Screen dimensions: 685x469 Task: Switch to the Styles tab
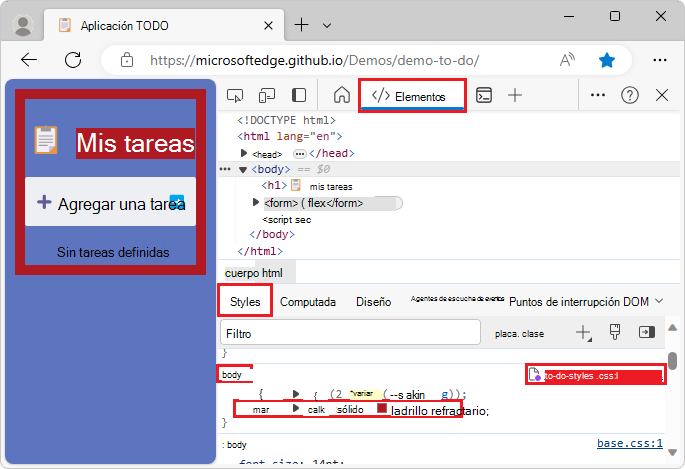coord(245,301)
